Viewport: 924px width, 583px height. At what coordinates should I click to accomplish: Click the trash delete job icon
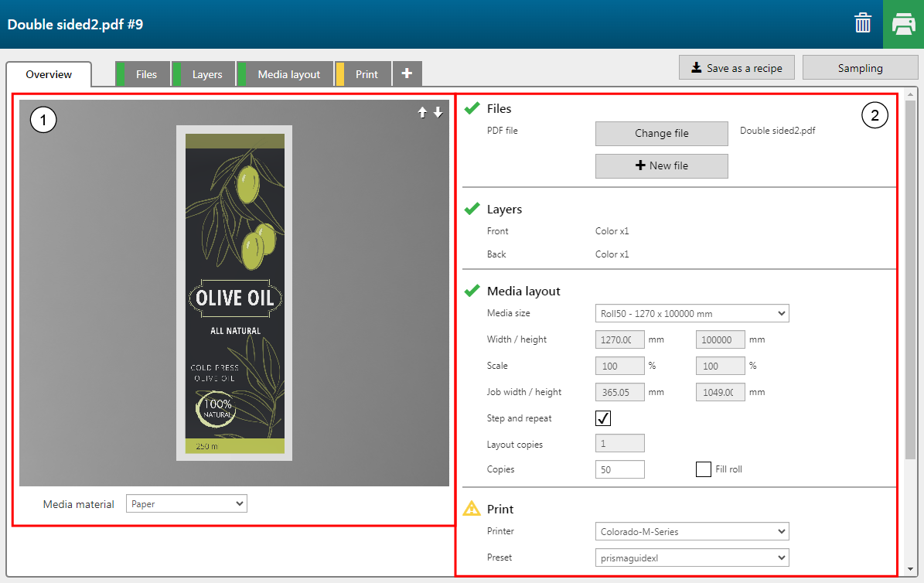point(863,23)
